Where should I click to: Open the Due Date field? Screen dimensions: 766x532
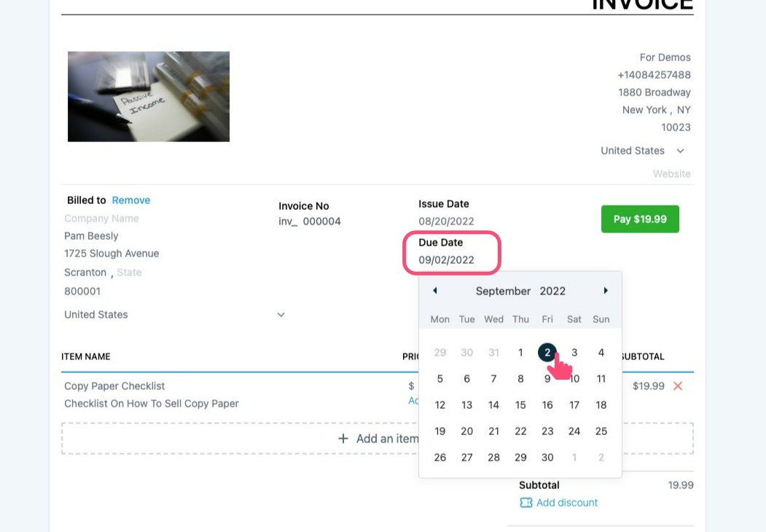click(447, 260)
